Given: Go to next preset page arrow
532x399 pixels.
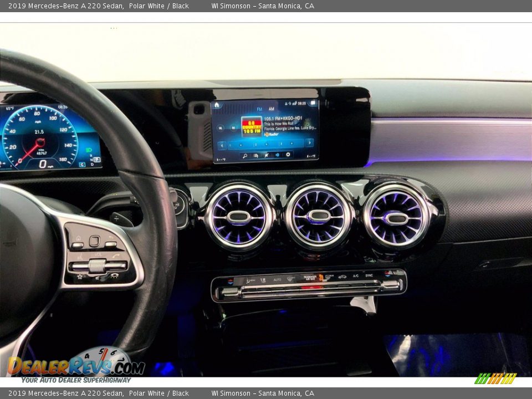Looking at the screenshot, I should click(x=309, y=143).
